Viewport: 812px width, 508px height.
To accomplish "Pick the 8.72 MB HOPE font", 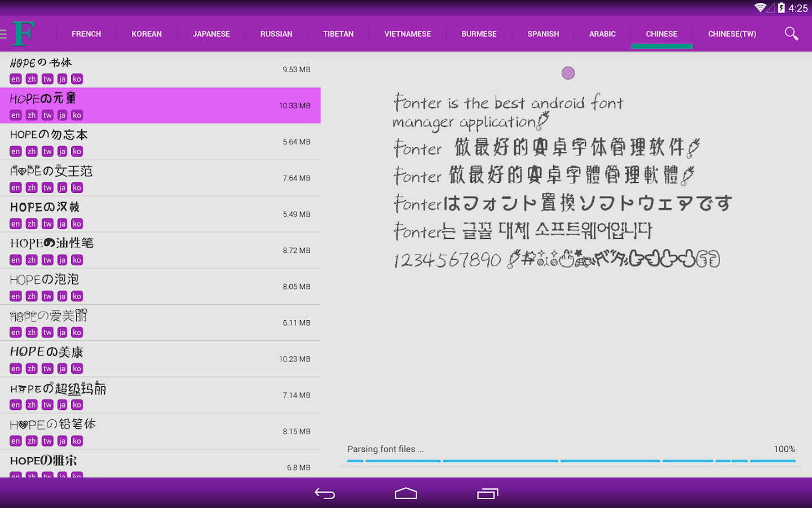I will click(x=160, y=250).
